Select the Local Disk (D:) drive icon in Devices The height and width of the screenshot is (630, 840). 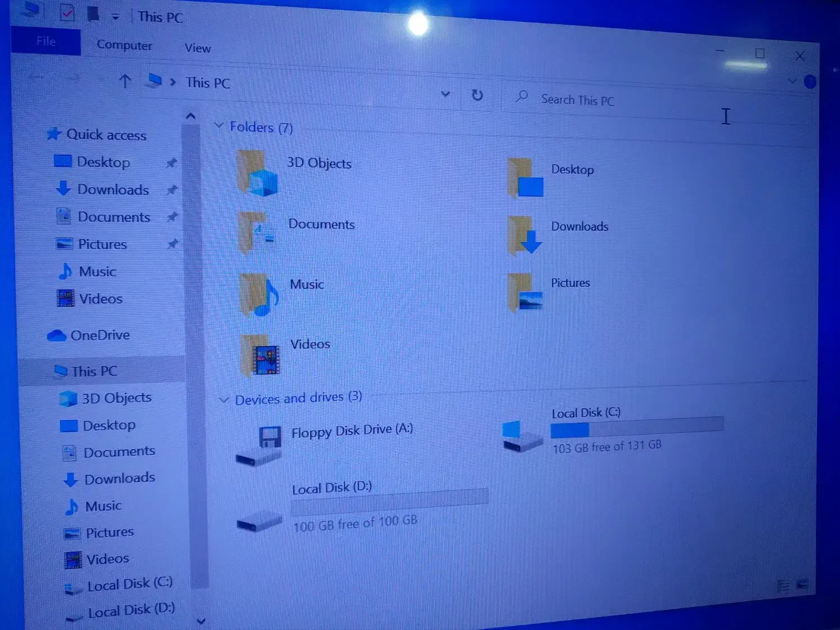(x=259, y=521)
